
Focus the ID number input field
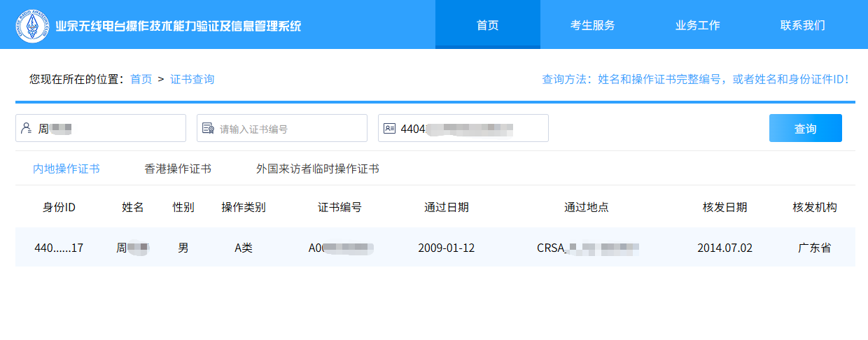click(x=469, y=129)
